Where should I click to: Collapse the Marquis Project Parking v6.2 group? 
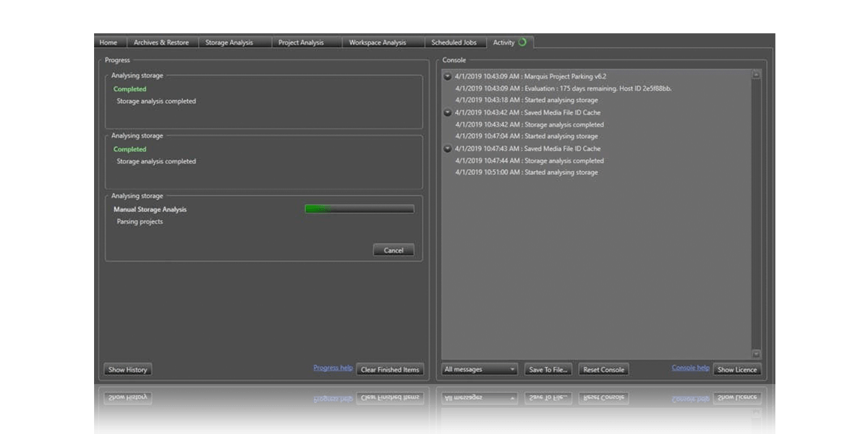[x=448, y=76]
